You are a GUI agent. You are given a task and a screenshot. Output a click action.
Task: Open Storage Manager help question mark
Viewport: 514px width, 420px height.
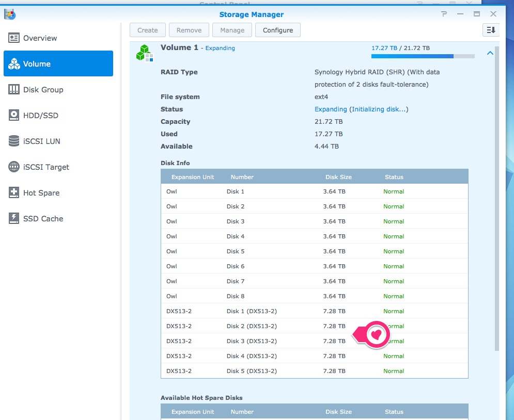[444, 14]
